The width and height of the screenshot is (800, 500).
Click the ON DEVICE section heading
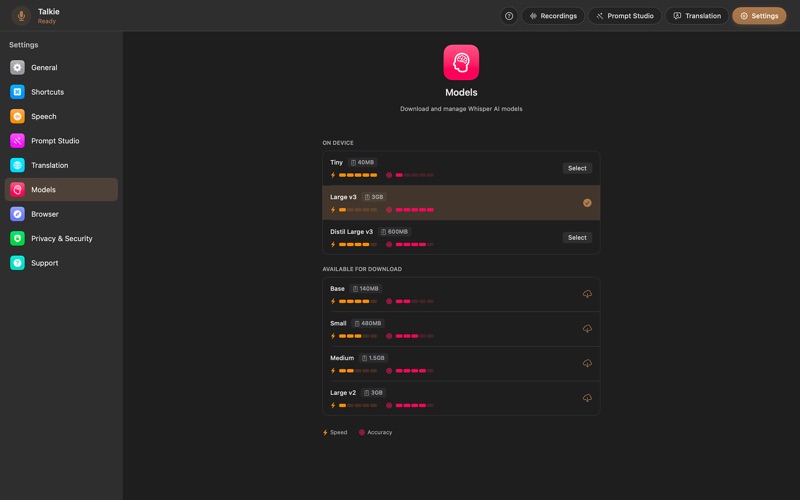[338, 143]
